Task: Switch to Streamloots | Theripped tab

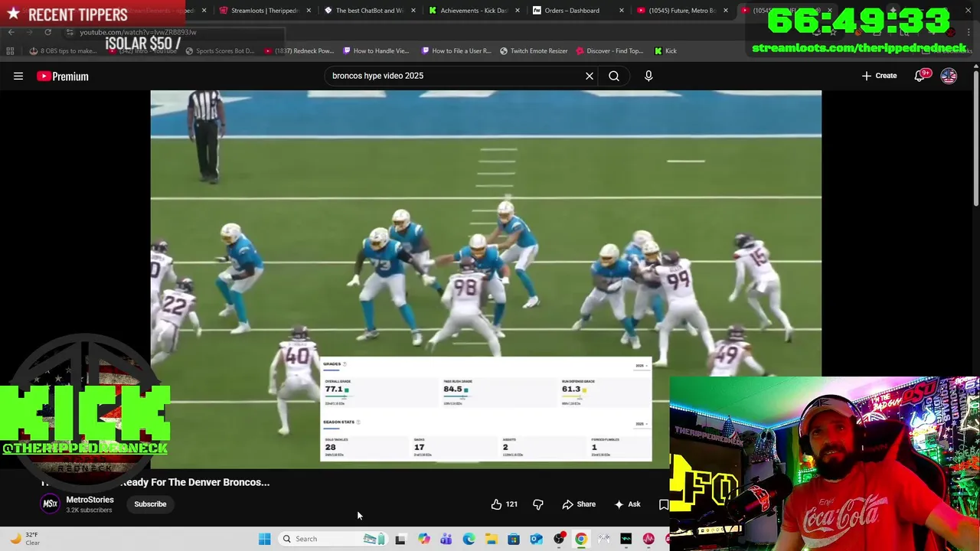Action: point(264,11)
